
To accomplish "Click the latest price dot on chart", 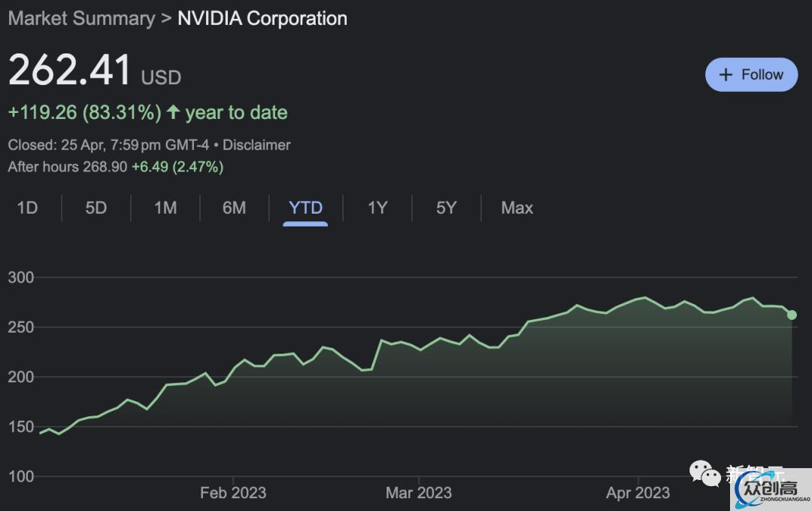I will point(792,315).
